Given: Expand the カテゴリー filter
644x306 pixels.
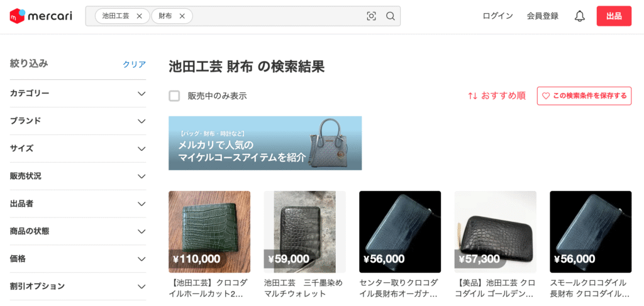Looking at the screenshot, I should (77, 94).
